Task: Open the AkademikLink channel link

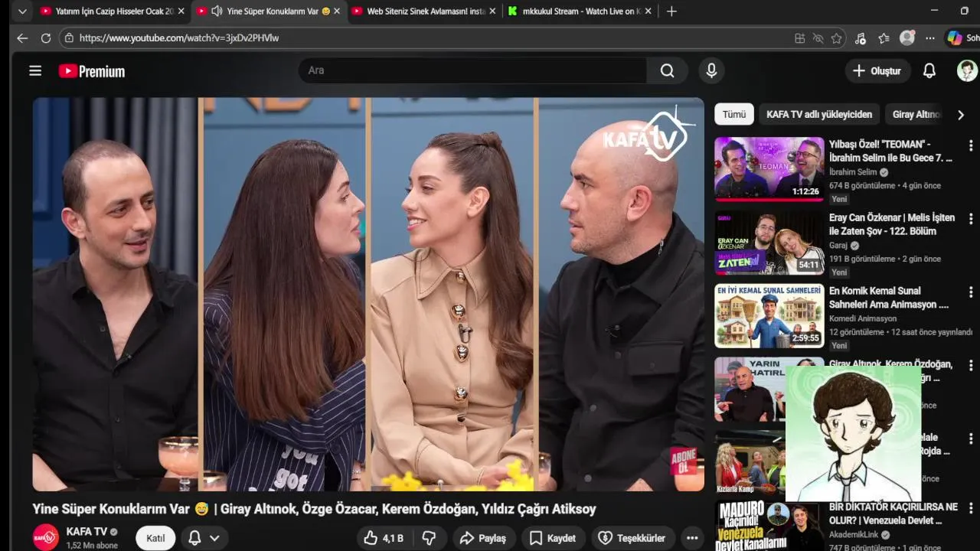Action: pos(854,535)
